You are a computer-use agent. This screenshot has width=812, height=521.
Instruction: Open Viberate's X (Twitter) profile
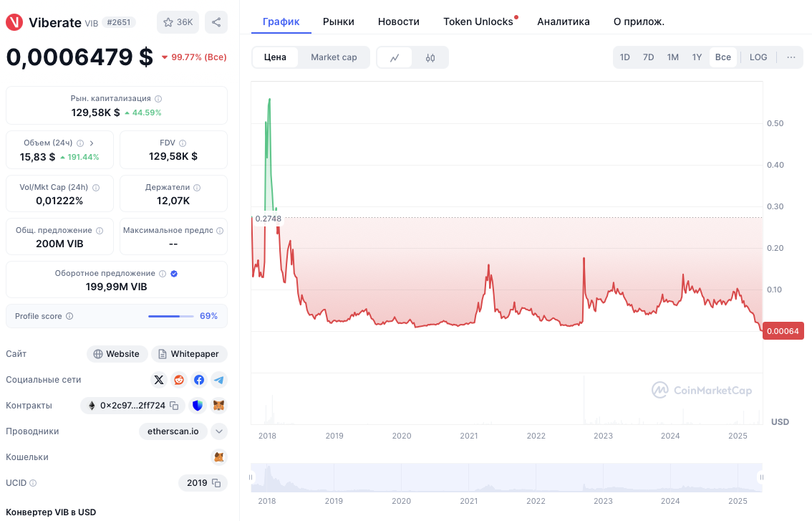159,380
